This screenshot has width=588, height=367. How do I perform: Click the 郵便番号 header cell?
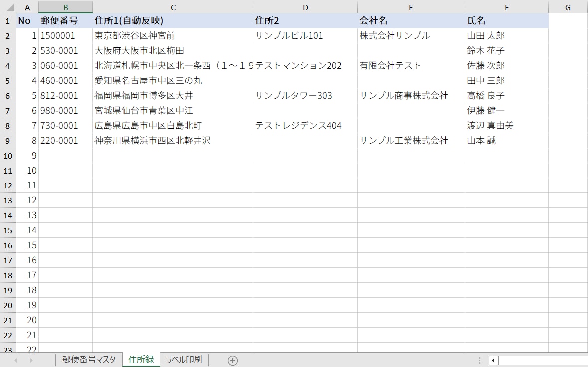(x=66, y=21)
